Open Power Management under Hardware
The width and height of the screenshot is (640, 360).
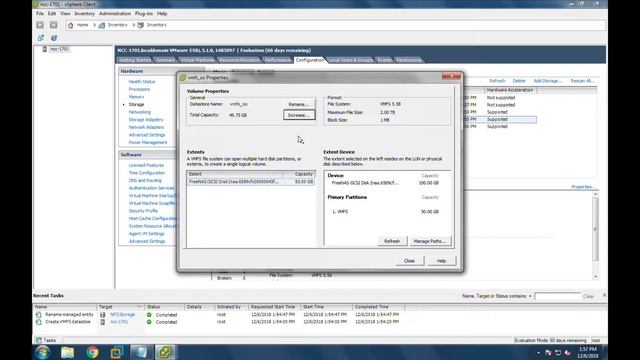(x=148, y=142)
